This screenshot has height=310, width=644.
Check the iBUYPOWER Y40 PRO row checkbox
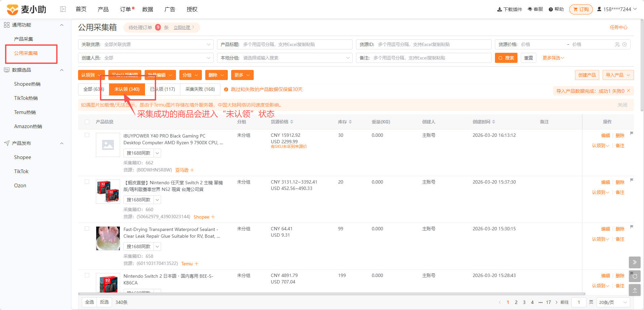pos(87,135)
